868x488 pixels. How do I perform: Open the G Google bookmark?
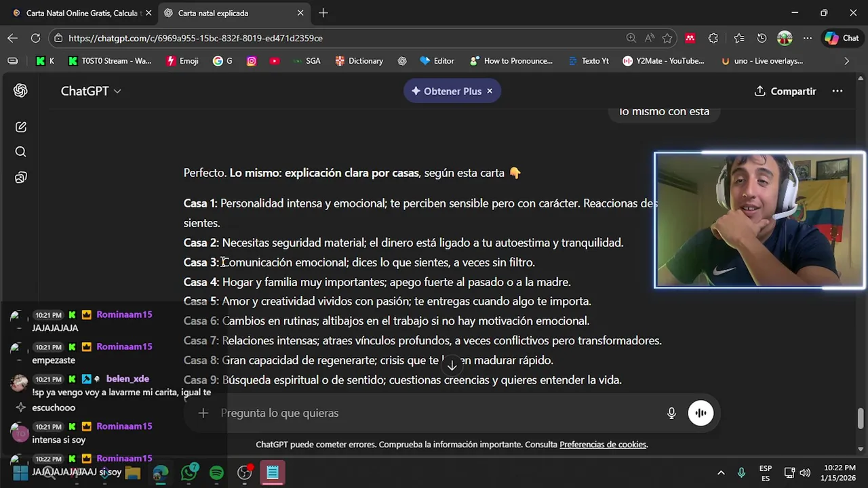tap(222, 61)
